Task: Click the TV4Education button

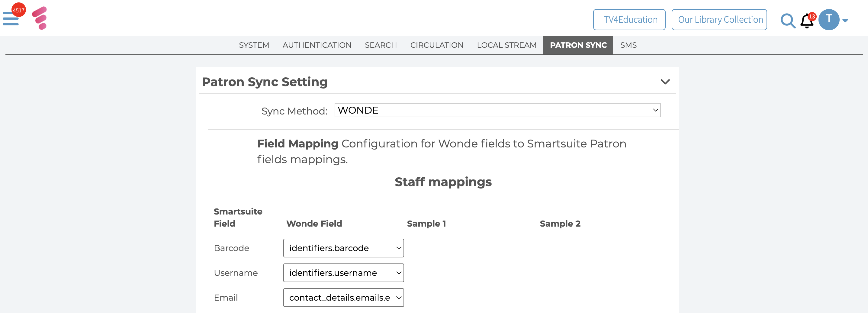Action: click(629, 20)
